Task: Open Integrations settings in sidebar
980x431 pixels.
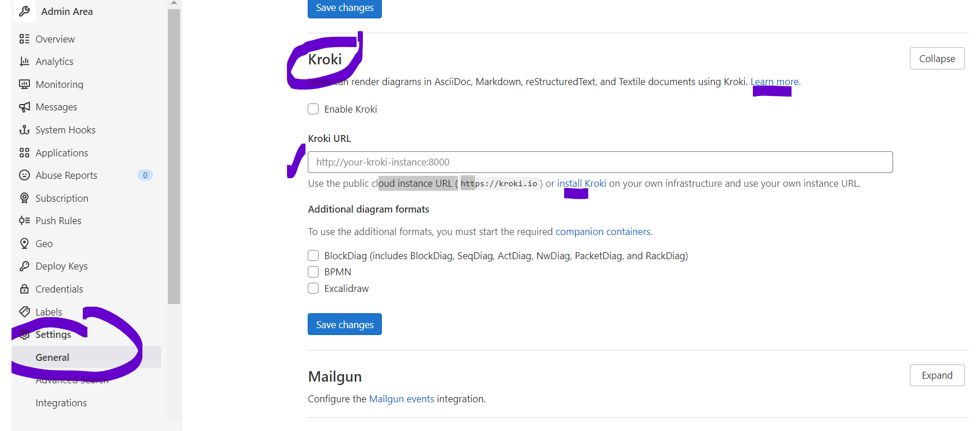Action: [61, 403]
